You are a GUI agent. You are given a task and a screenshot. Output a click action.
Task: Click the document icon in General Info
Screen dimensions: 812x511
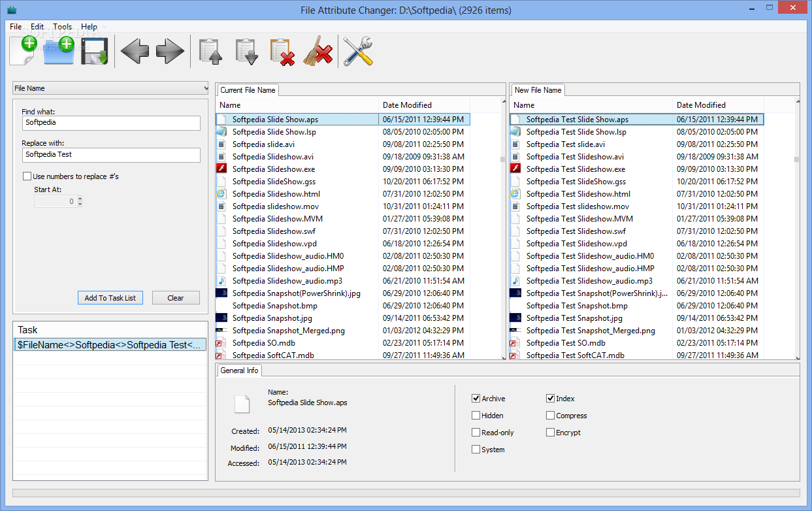point(242,404)
